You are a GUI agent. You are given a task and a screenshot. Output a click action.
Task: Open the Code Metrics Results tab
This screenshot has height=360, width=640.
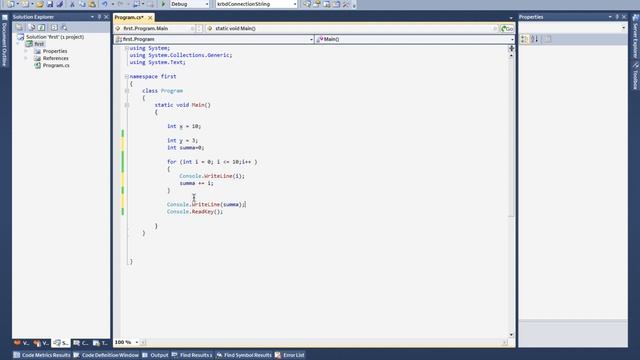[x=42, y=355]
